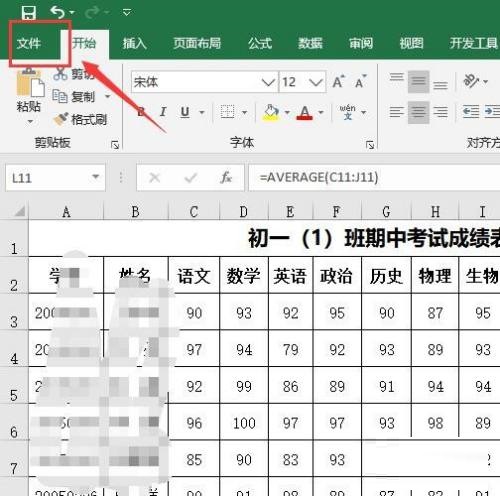Click the cancel X formula button
The width and height of the screenshot is (500, 496).
pyautogui.click(x=155, y=178)
